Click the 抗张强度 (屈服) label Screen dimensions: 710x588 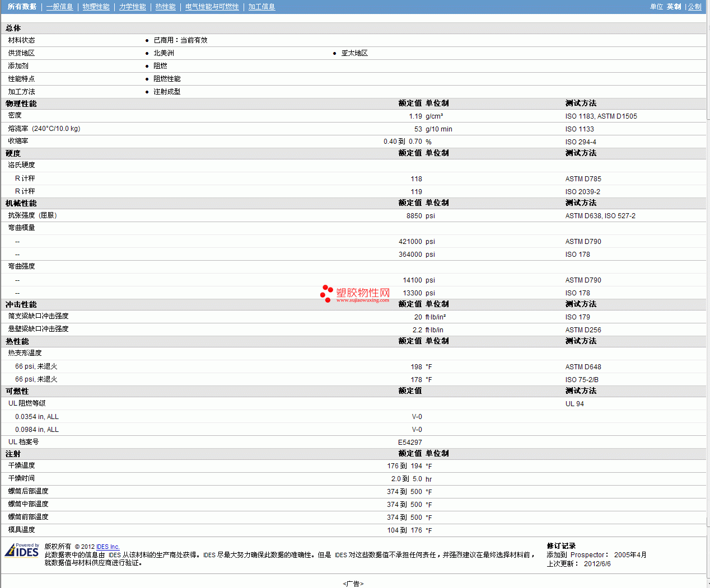pyautogui.click(x=32, y=215)
